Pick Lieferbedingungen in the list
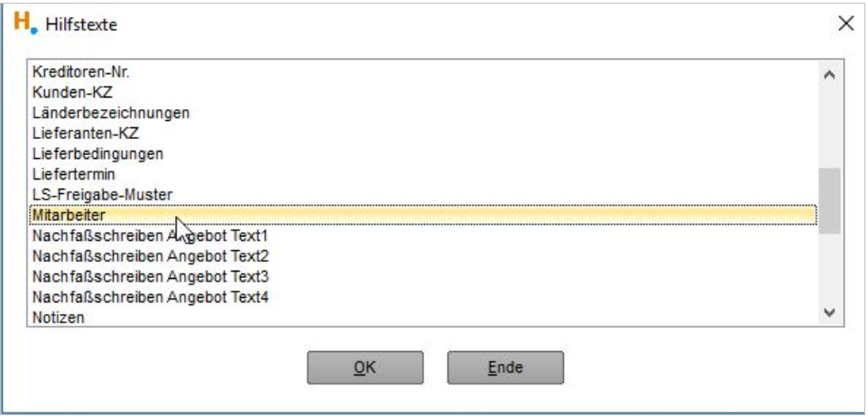 pyautogui.click(x=423, y=153)
